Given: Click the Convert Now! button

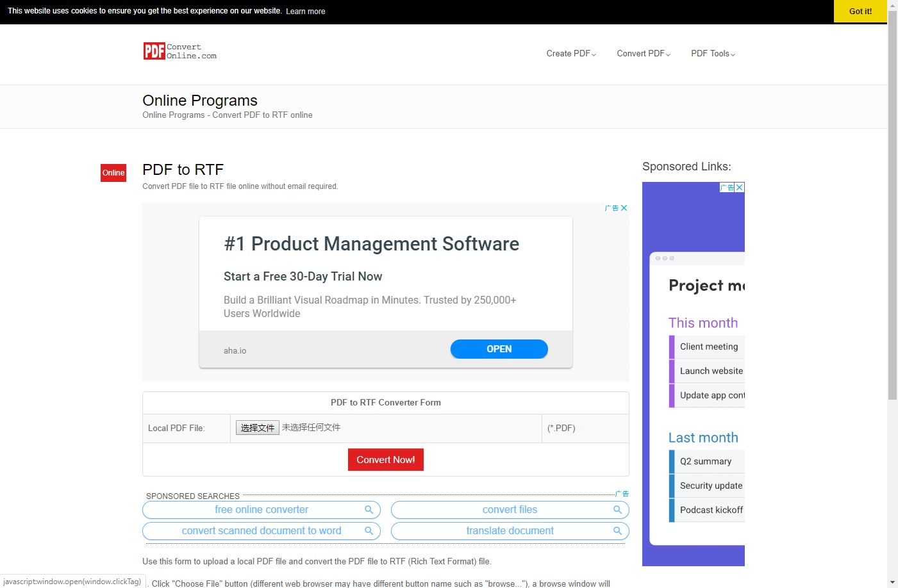Looking at the screenshot, I should [386, 460].
